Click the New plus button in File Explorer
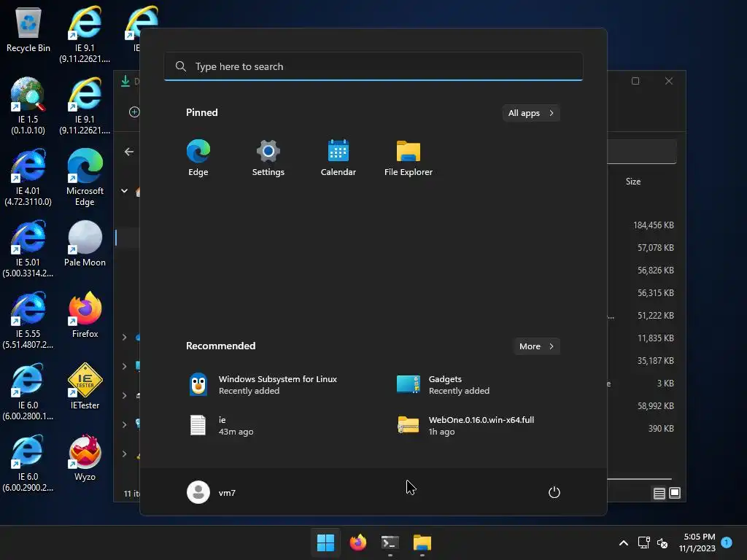This screenshot has width=747, height=560. 134,112
